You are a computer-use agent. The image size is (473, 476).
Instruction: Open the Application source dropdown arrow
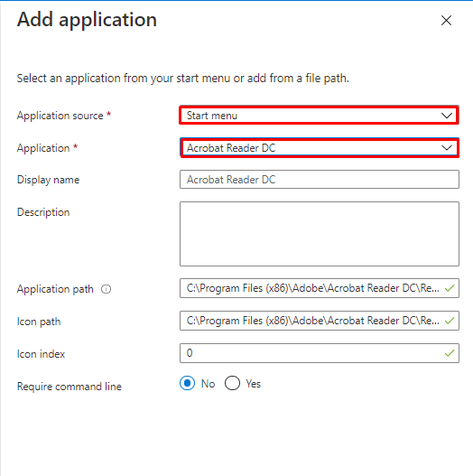[447, 116]
